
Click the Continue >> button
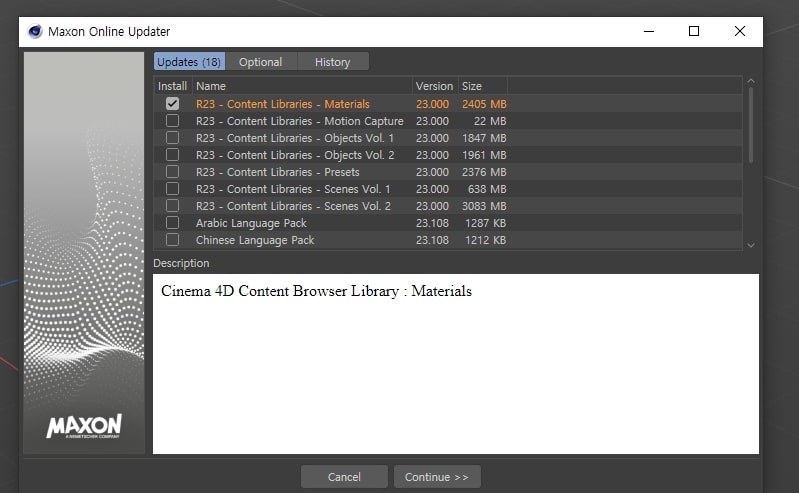(437, 477)
